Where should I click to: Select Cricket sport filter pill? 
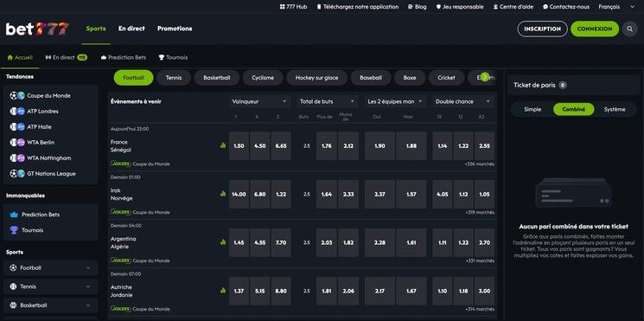pos(446,78)
